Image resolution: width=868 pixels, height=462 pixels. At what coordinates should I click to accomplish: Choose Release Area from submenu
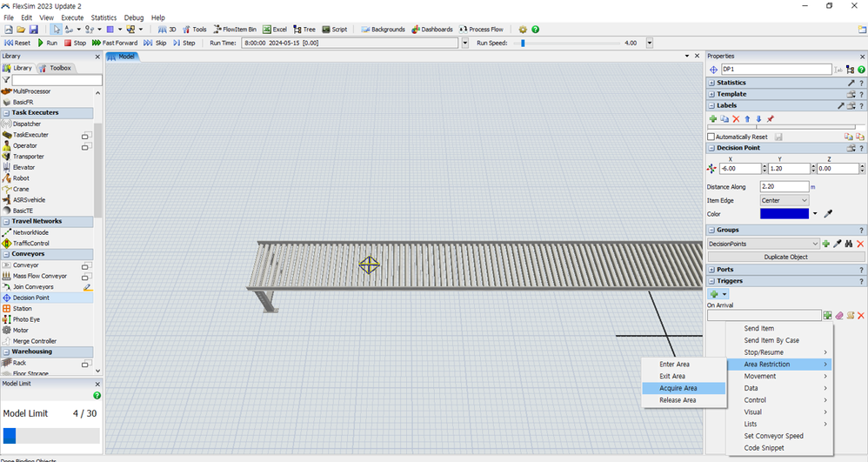684,400
